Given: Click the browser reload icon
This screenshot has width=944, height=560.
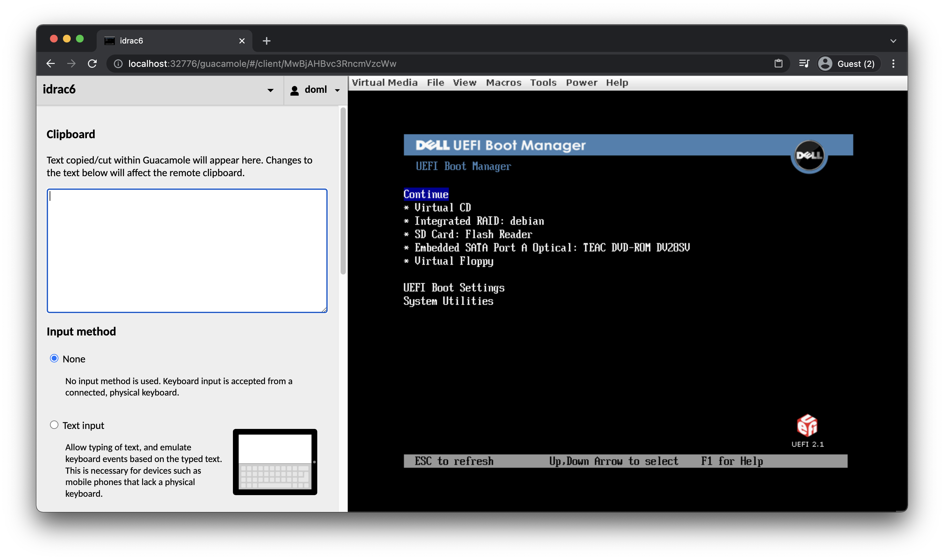Looking at the screenshot, I should click(92, 63).
